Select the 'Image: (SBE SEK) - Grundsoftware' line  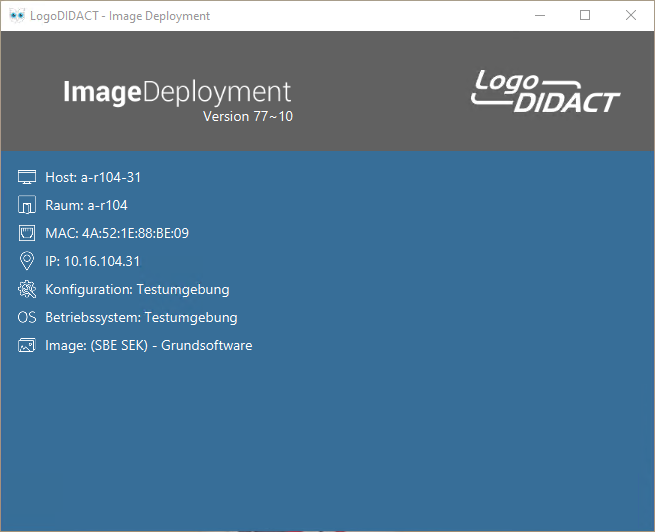click(x=149, y=345)
